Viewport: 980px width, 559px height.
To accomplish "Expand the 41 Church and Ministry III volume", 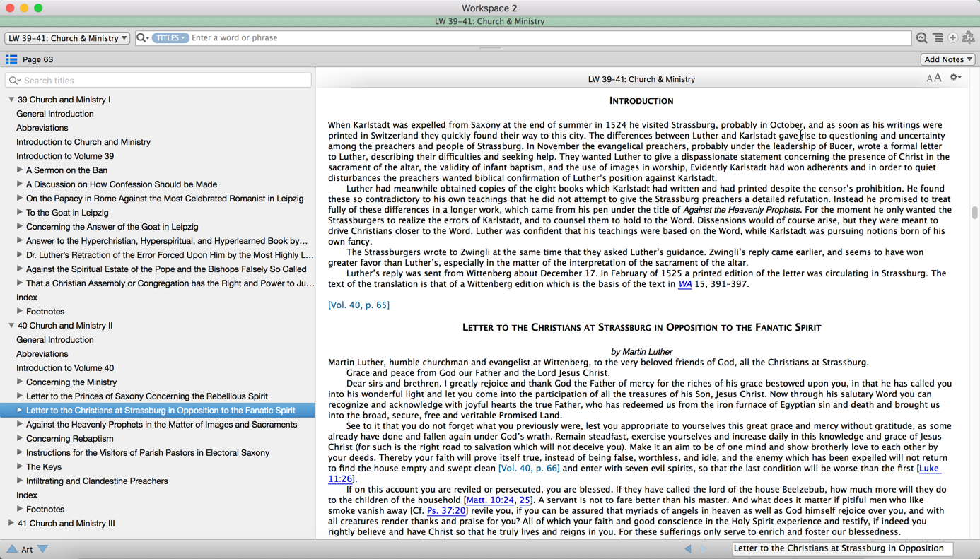I will (11, 524).
